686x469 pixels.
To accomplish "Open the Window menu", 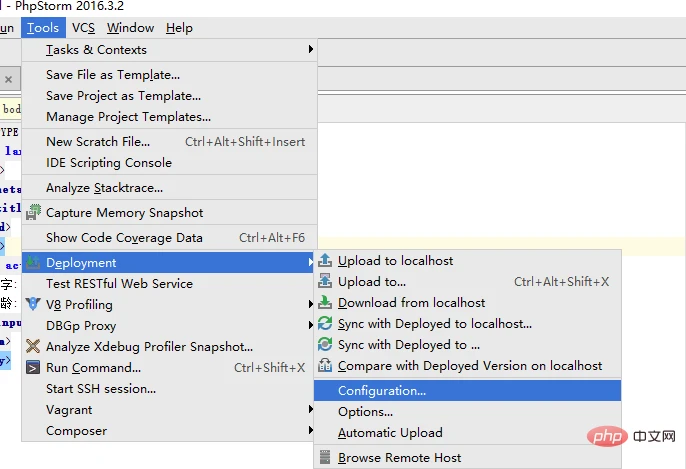I will (x=130, y=28).
